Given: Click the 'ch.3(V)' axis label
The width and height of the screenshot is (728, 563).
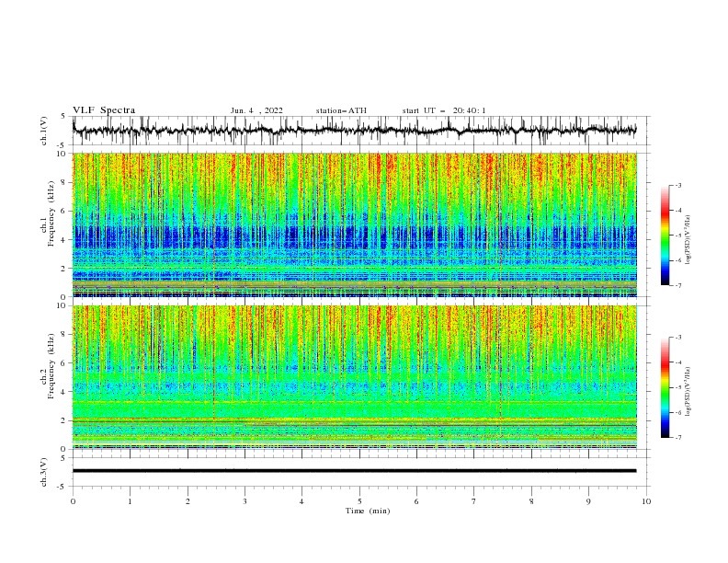Looking at the screenshot, I should (44, 472).
